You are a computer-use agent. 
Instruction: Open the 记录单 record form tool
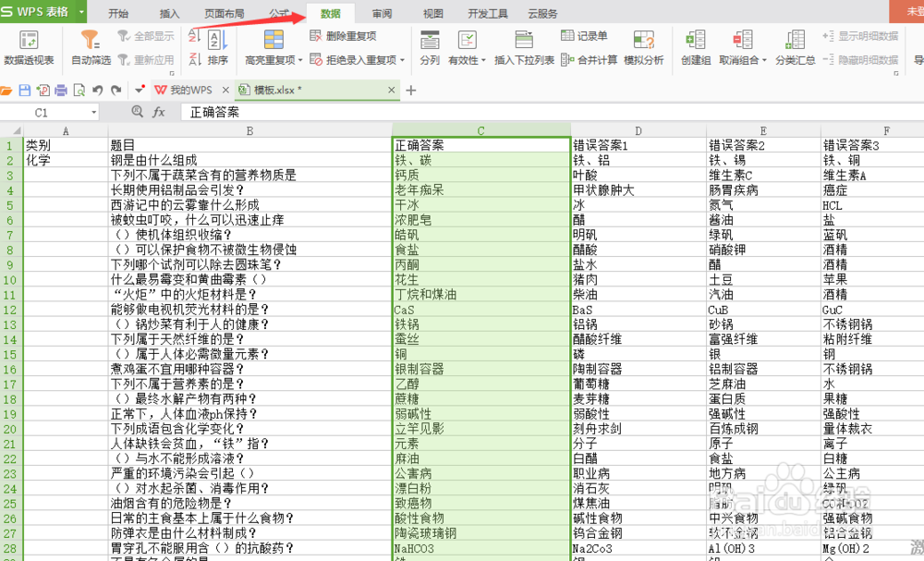(x=588, y=36)
